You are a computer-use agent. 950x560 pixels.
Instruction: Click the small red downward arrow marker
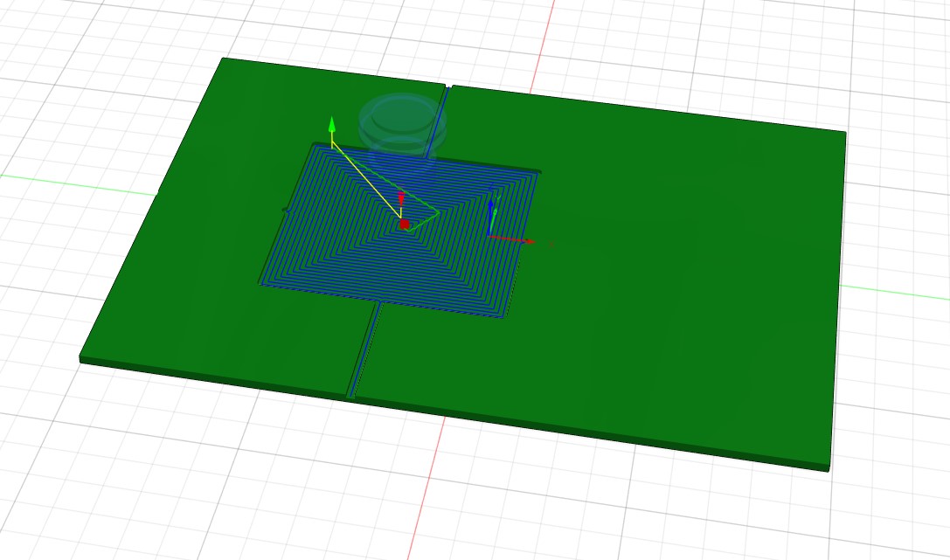[x=401, y=198]
